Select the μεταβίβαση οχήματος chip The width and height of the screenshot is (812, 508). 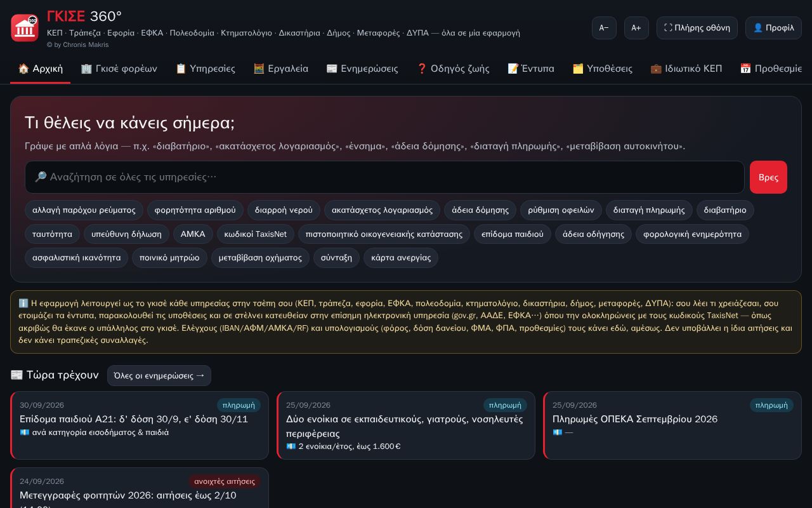click(x=260, y=258)
